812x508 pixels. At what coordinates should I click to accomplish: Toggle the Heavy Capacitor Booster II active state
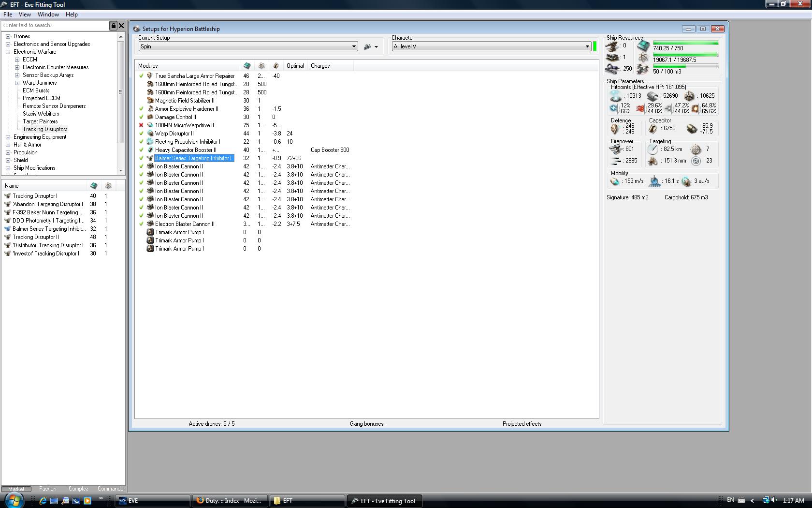141,150
